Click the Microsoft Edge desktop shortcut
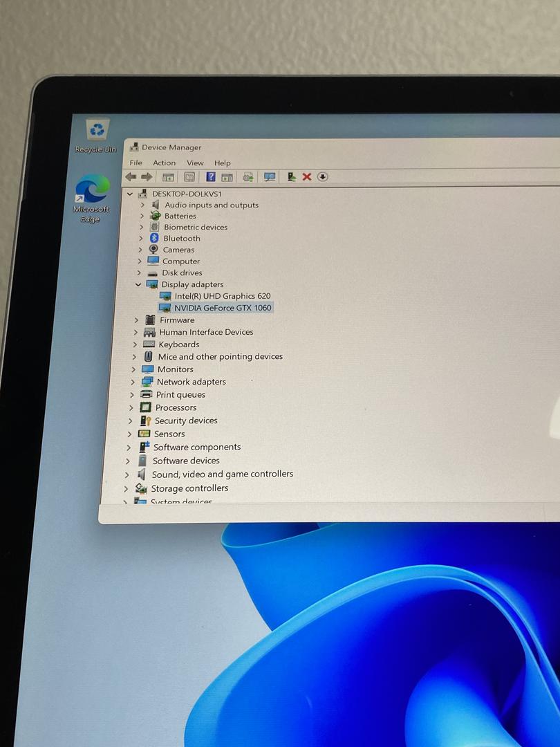 [x=91, y=199]
